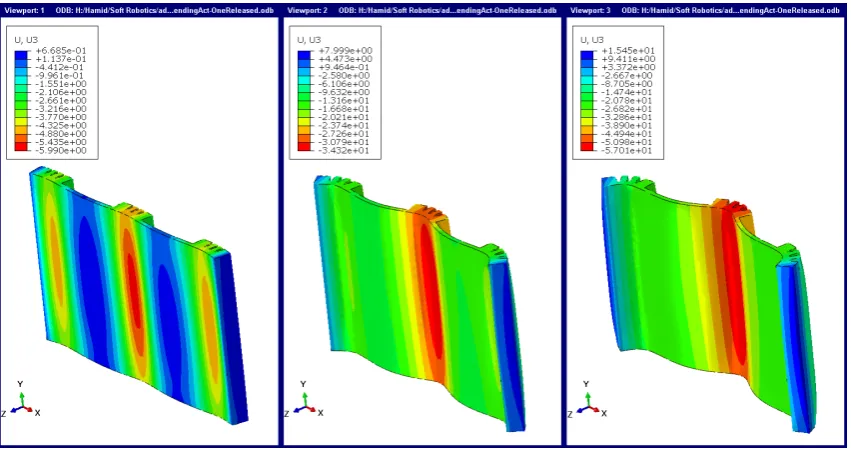Screen dimensions: 851x450
Task: Click legend minimum value -5.701e+01
Action: (628, 150)
